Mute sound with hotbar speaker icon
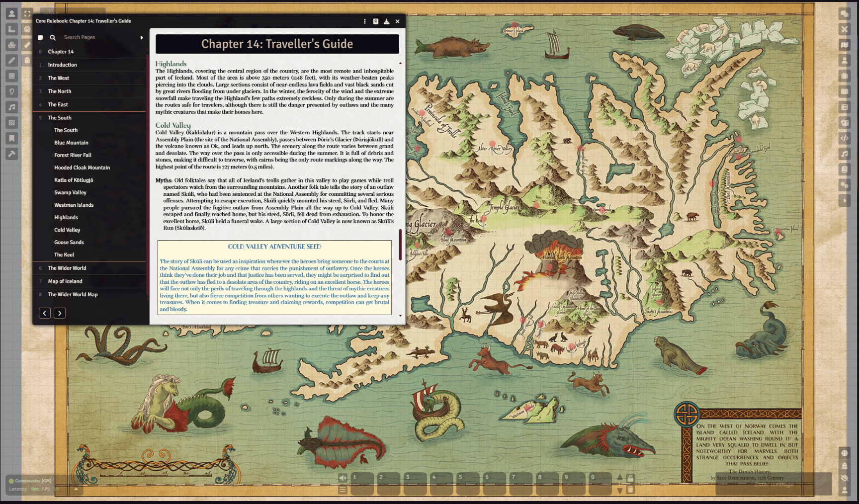The image size is (859, 504). pyautogui.click(x=343, y=478)
